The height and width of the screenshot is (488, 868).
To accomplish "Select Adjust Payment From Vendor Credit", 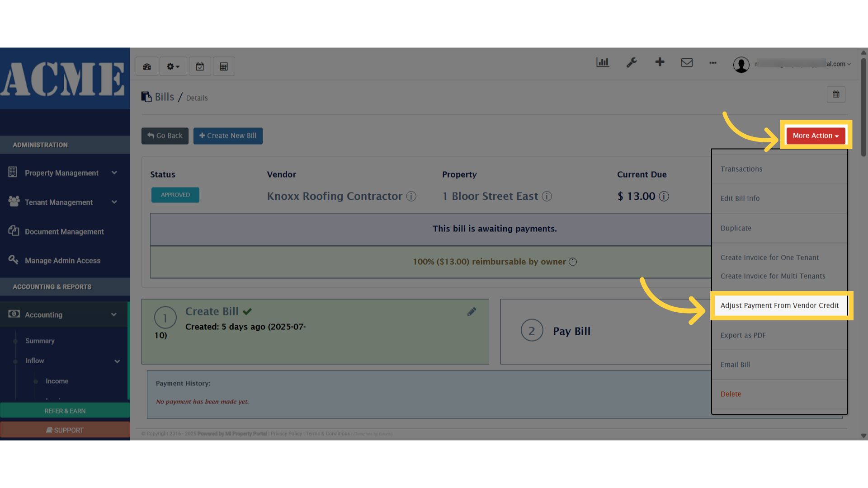I will point(779,305).
